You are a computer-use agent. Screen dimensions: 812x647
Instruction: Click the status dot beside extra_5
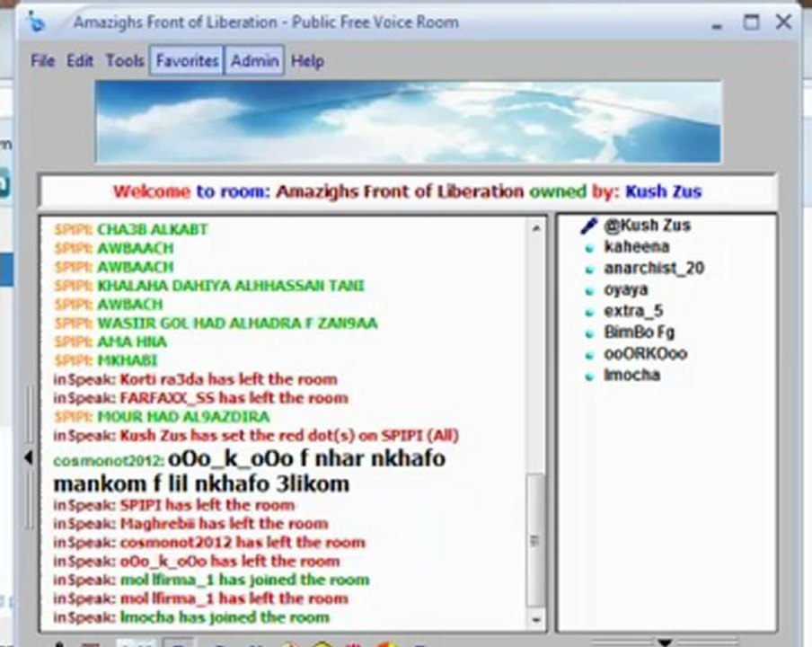[x=589, y=313]
